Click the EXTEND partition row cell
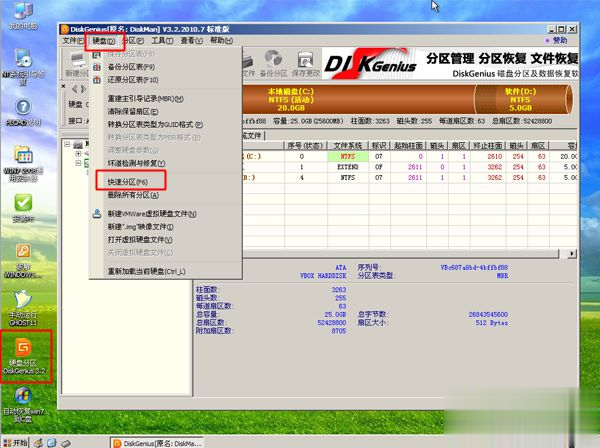600x448 pixels. (x=348, y=167)
